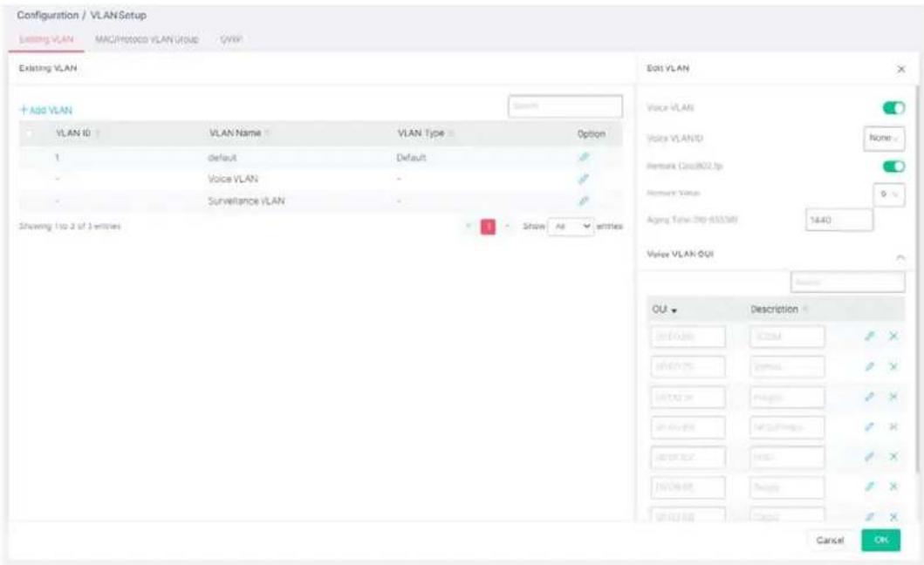Image resolution: width=924 pixels, height=565 pixels.
Task: Edit the Avaya OUI entry
Action: pyautogui.click(x=869, y=487)
